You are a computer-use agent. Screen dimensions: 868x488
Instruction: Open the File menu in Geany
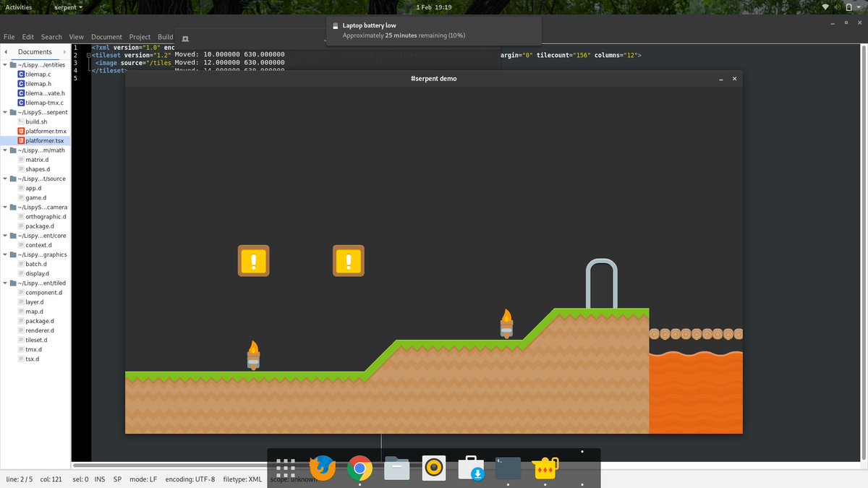[9, 37]
